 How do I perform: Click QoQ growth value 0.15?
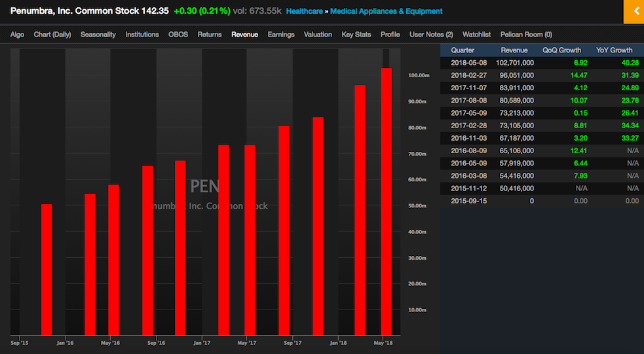[x=580, y=113]
